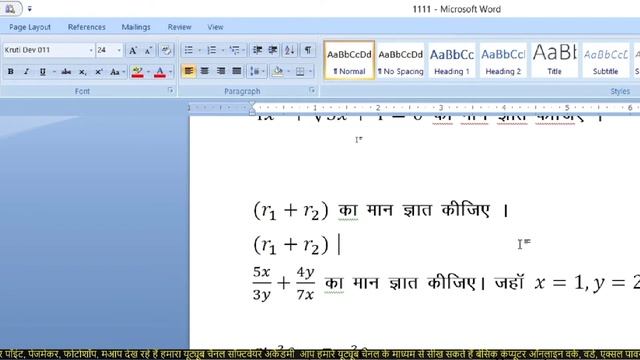Toggle Superscript formatting
The height and width of the screenshot is (360, 640).
pyautogui.click(x=99, y=72)
